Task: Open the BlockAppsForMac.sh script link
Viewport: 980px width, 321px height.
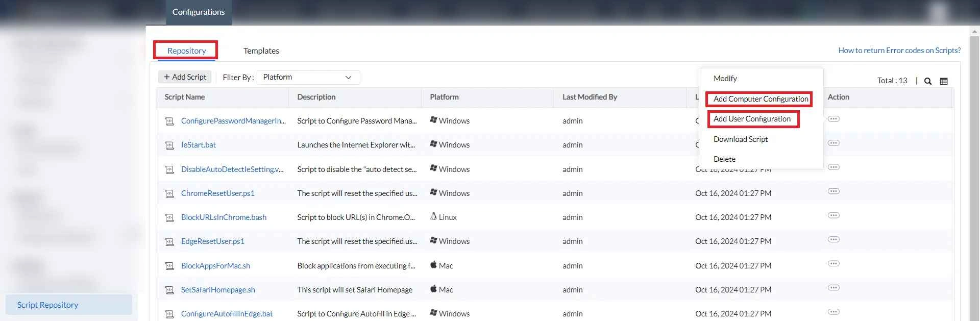Action: pos(215,266)
